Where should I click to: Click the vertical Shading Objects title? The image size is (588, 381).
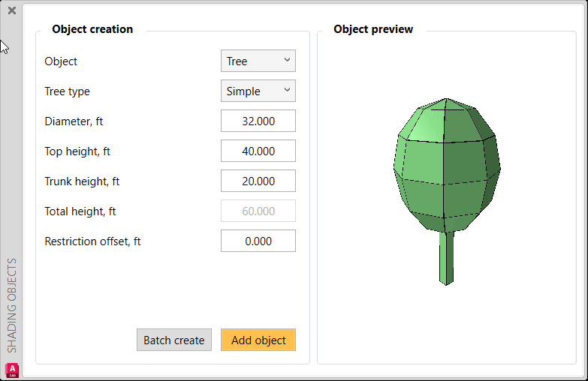pos(12,306)
